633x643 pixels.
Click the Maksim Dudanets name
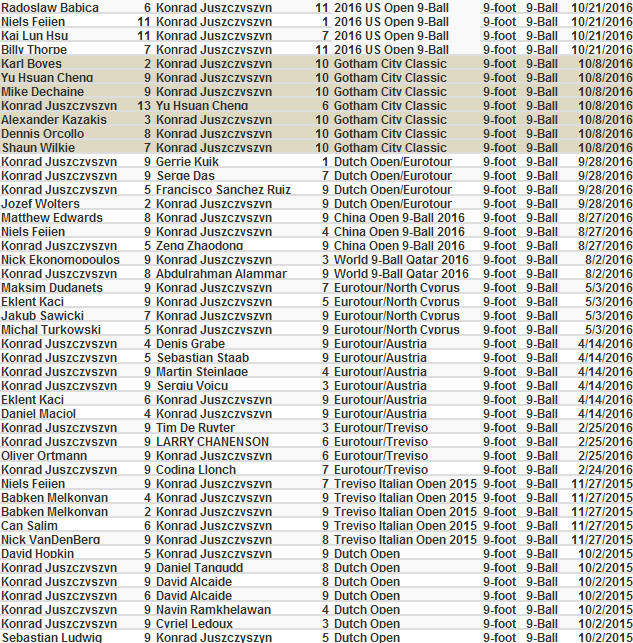pyautogui.click(x=52, y=287)
